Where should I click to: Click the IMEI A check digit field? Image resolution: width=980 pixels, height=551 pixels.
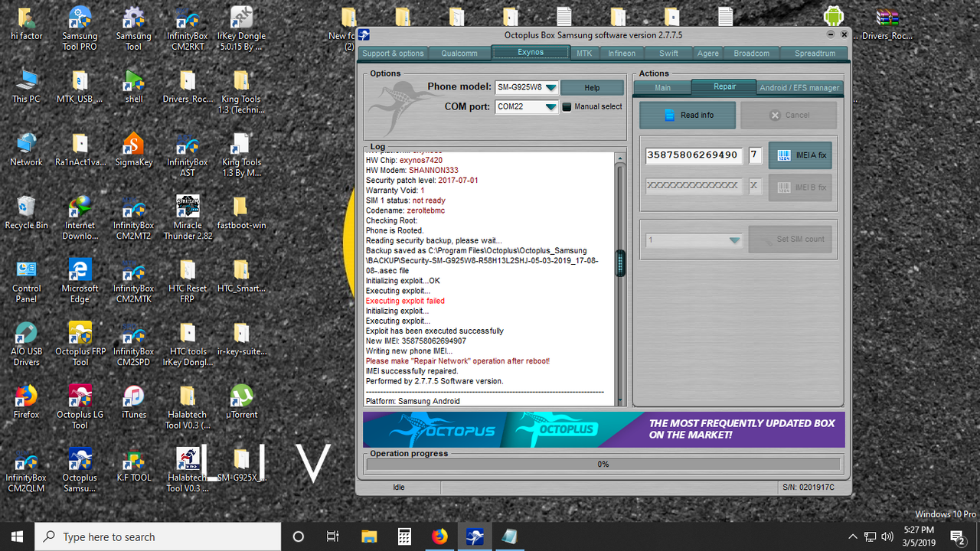tap(755, 155)
